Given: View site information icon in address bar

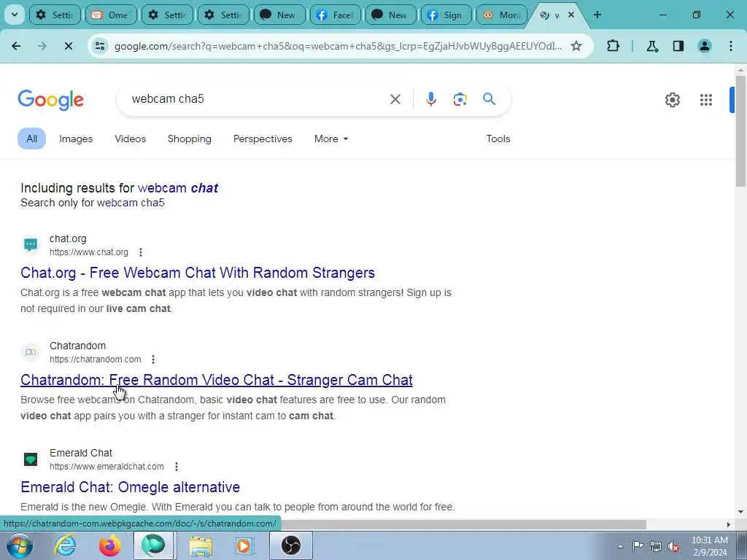Looking at the screenshot, I should click(100, 46).
